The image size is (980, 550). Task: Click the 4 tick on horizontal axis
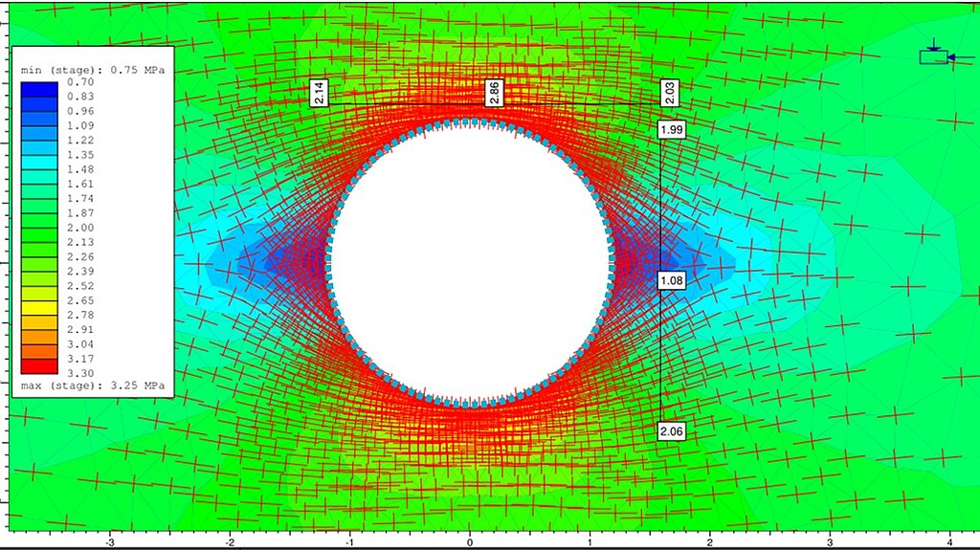pos(949,540)
